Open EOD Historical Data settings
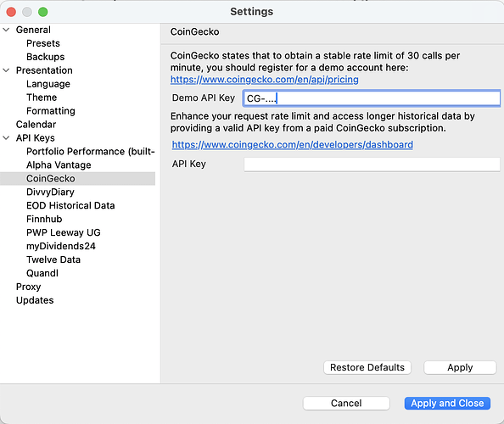The image size is (504, 424). pos(70,205)
